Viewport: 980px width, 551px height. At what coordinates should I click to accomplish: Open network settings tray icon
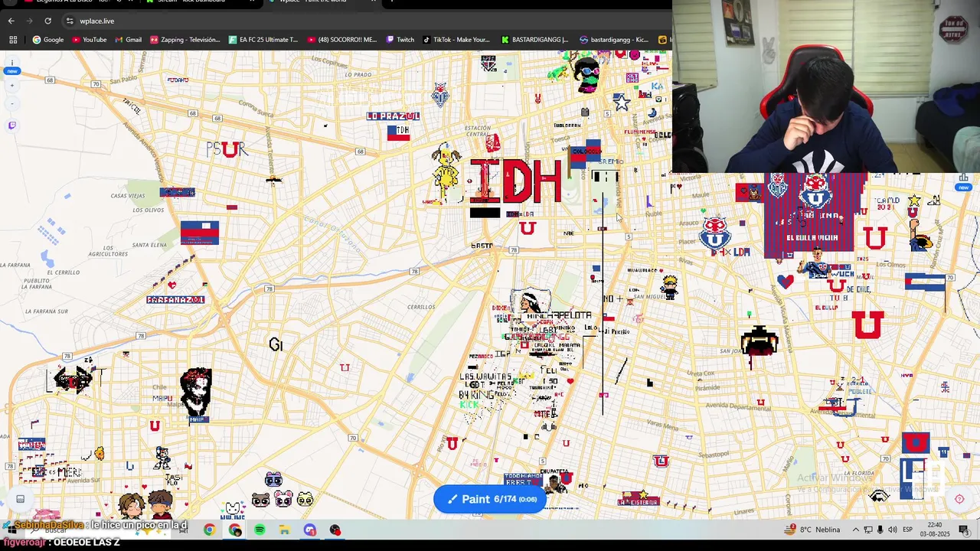[x=868, y=530]
